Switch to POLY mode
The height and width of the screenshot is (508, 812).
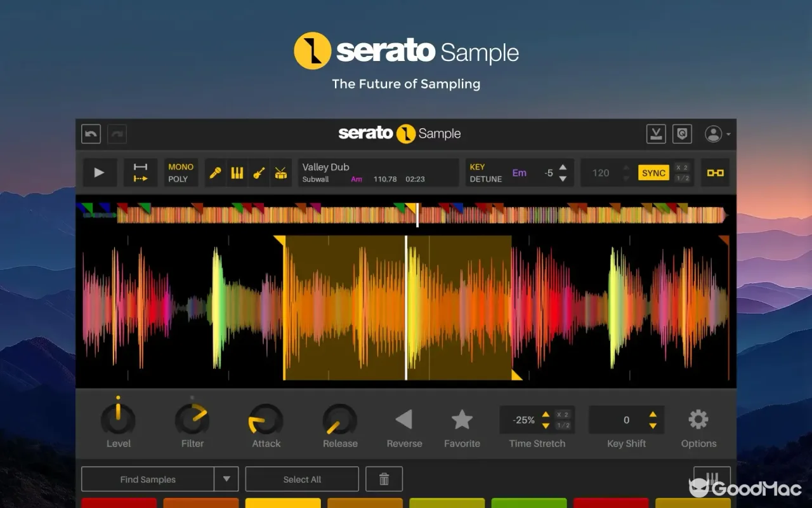(x=178, y=179)
